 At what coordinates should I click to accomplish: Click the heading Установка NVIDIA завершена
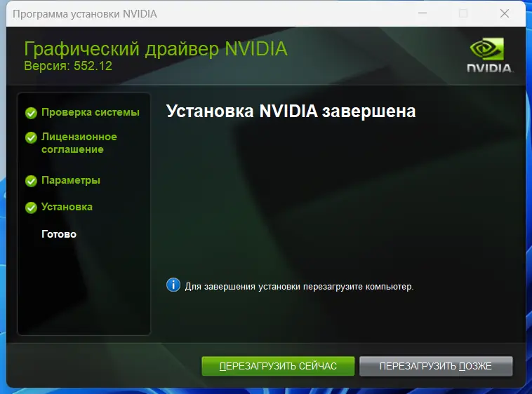coord(291,111)
